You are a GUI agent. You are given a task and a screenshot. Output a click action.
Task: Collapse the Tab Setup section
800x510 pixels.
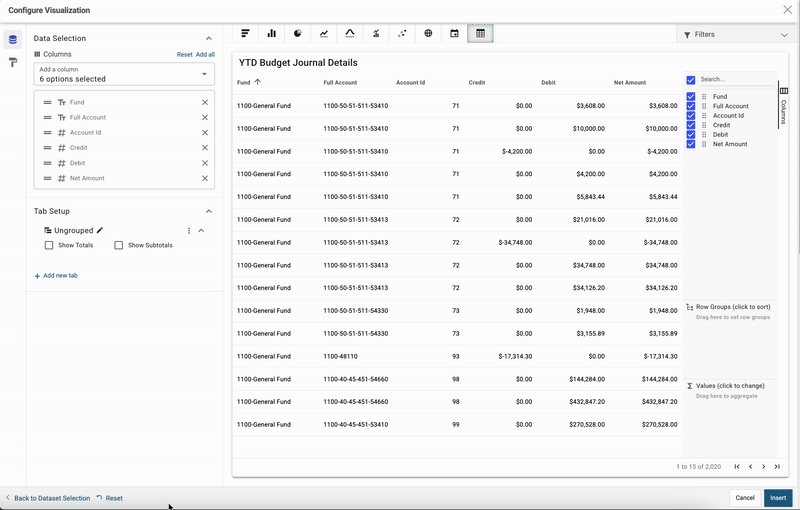point(209,211)
